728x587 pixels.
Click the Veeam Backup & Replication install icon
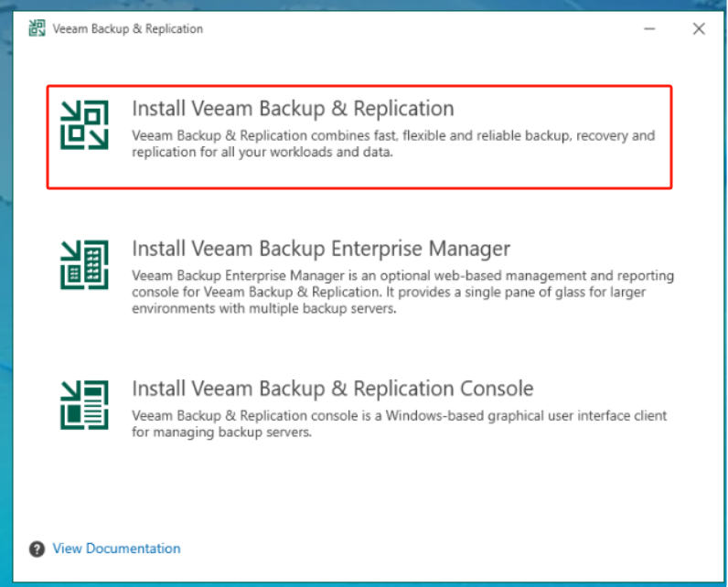84,125
